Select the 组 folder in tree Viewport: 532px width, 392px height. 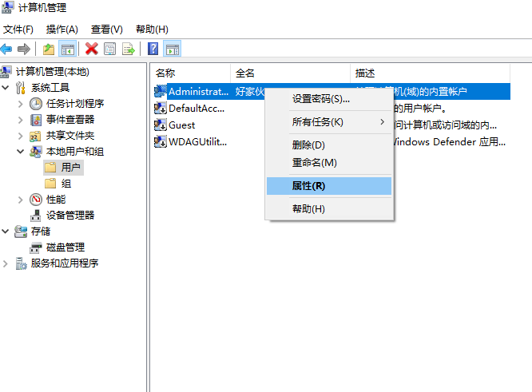pos(66,183)
